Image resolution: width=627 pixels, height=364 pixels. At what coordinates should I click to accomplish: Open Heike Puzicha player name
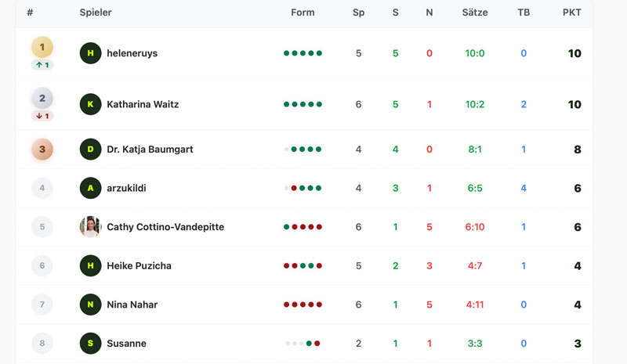coord(140,265)
